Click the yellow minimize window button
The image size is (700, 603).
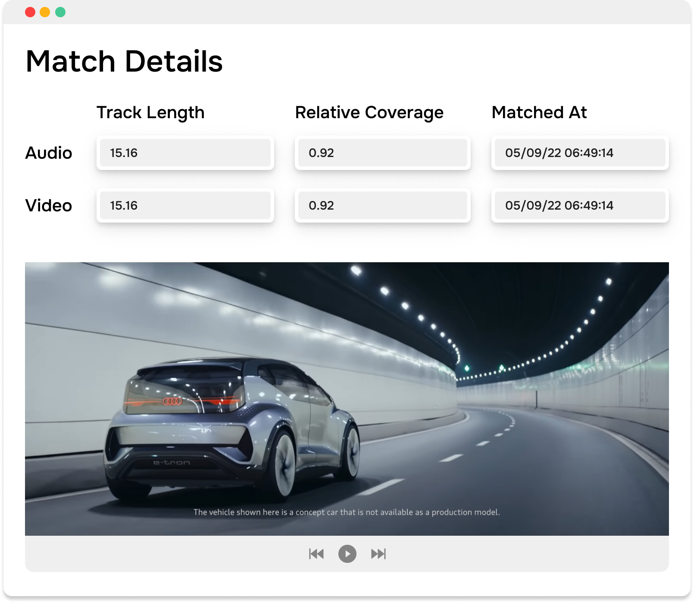click(45, 12)
